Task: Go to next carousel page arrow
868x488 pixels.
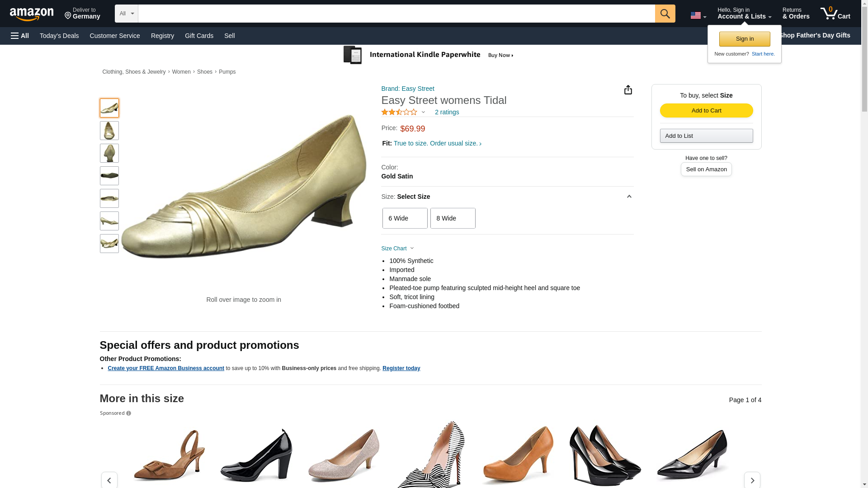Action: coord(752,480)
